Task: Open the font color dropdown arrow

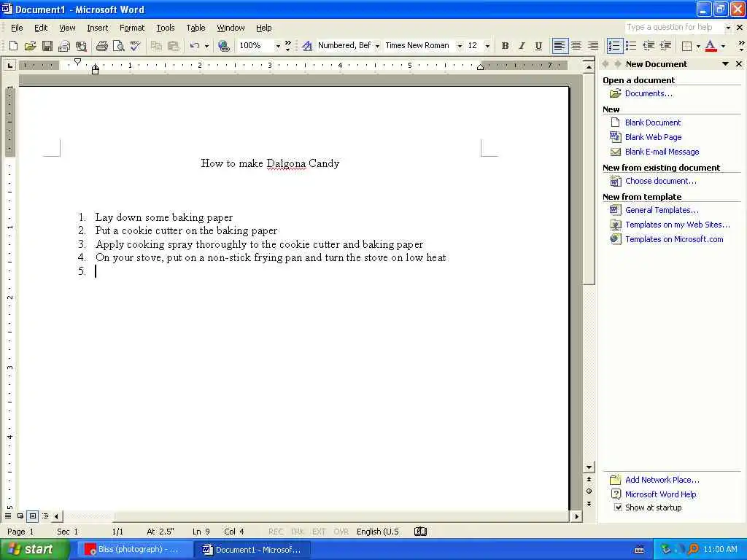Action: 723,46
